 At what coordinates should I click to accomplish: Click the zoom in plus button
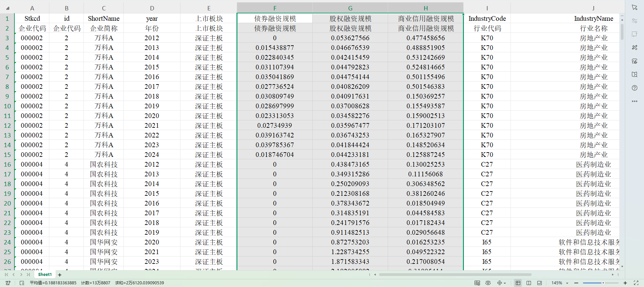pyautogui.click(x=625, y=283)
